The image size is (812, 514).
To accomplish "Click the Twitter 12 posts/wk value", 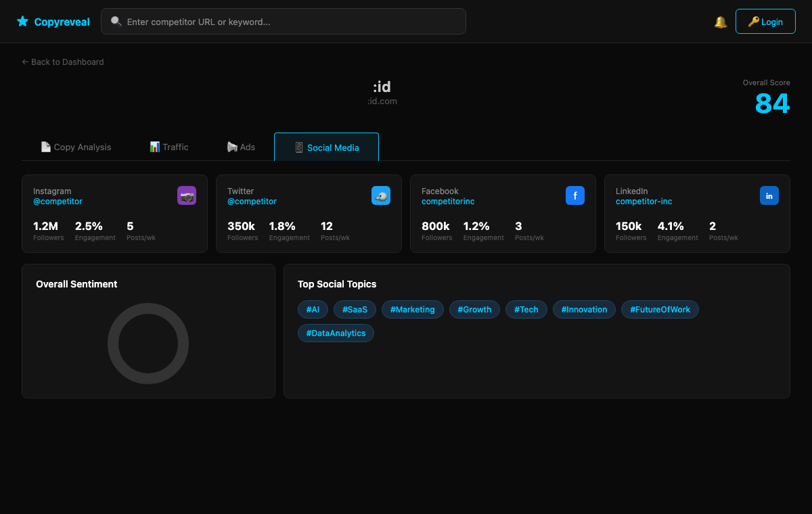I will [327, 226].
